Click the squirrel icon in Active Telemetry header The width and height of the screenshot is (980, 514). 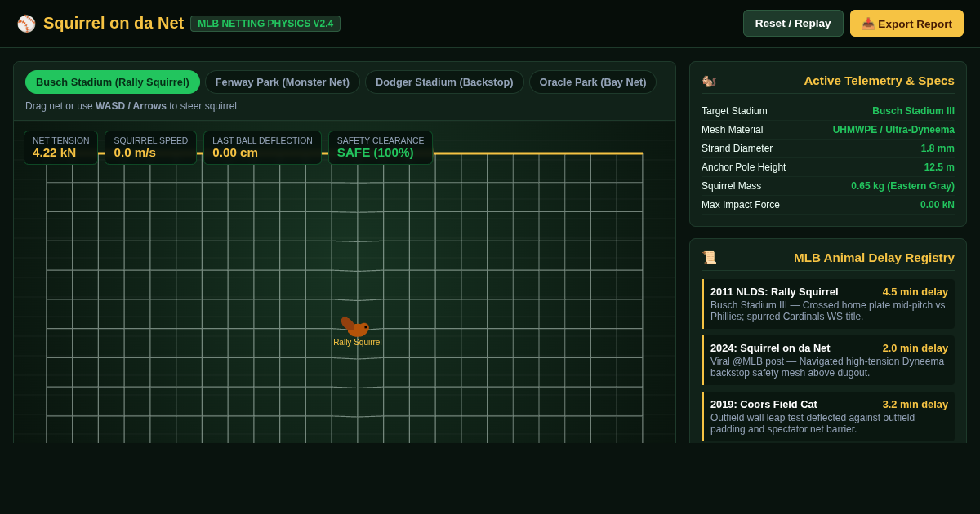(709, 81)
